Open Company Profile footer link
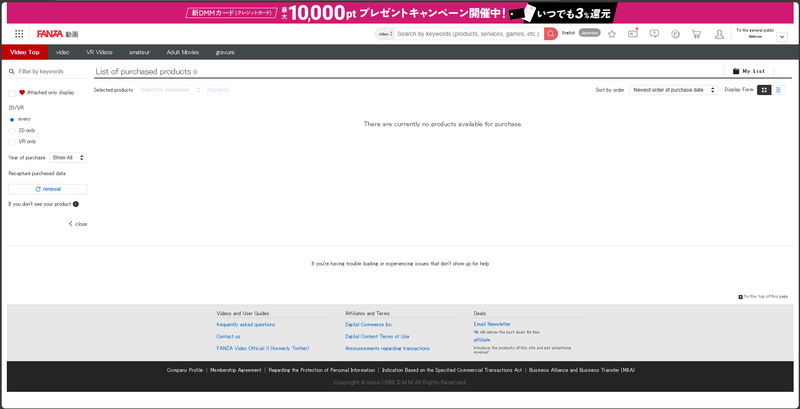This screenshot has width=800, height=409. (185, 370)
